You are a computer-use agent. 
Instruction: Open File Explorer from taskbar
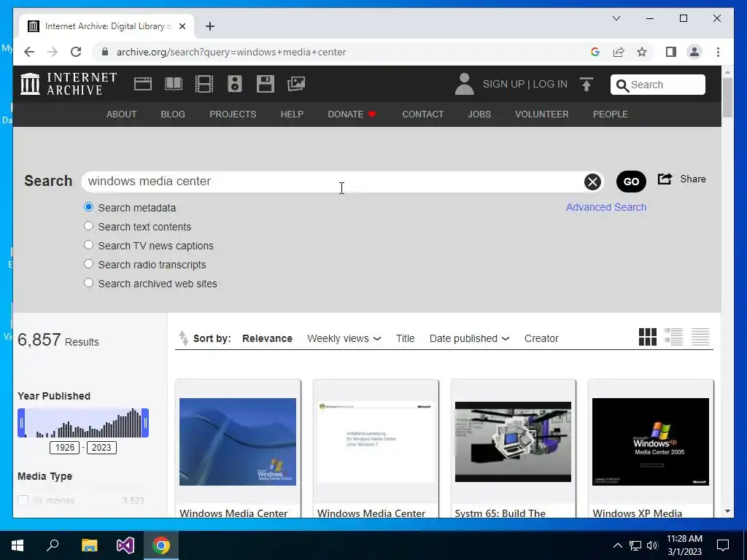[x=89, y=545]
